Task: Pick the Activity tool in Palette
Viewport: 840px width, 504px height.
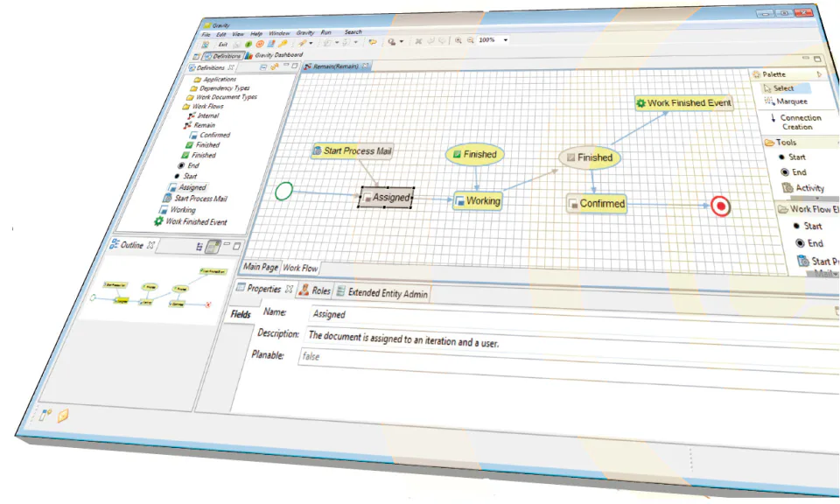Action: (803, 188)
